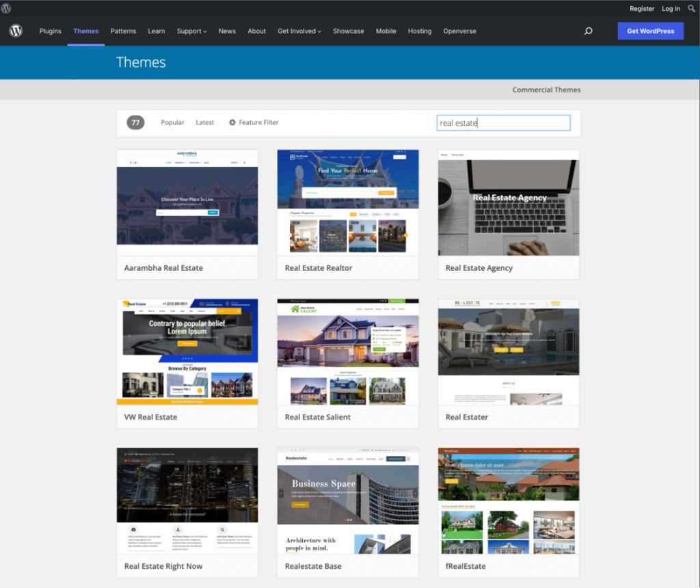Click the WordPress logo in the navigation bar
The height and width of the screenshot is (588, 700).
pyautogui.click(x=15, y=31)
